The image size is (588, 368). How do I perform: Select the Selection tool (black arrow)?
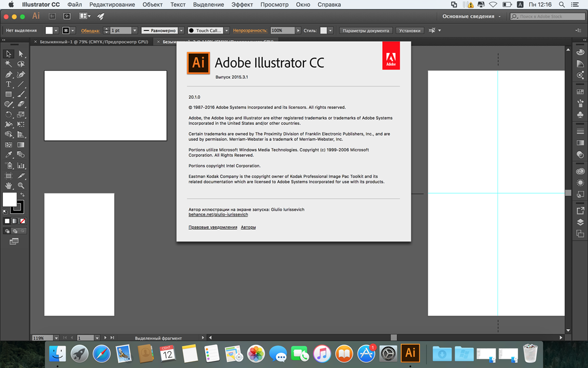[x=8, y=54]
